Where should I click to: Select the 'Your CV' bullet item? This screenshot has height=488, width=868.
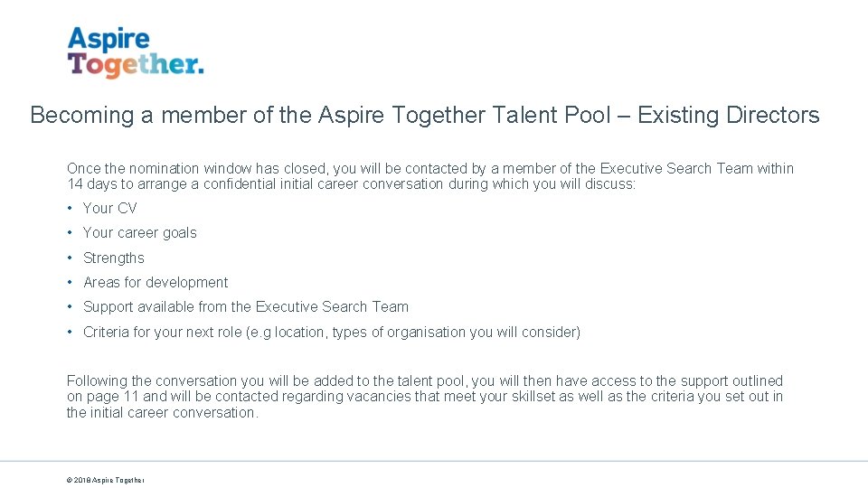point(110,208)
